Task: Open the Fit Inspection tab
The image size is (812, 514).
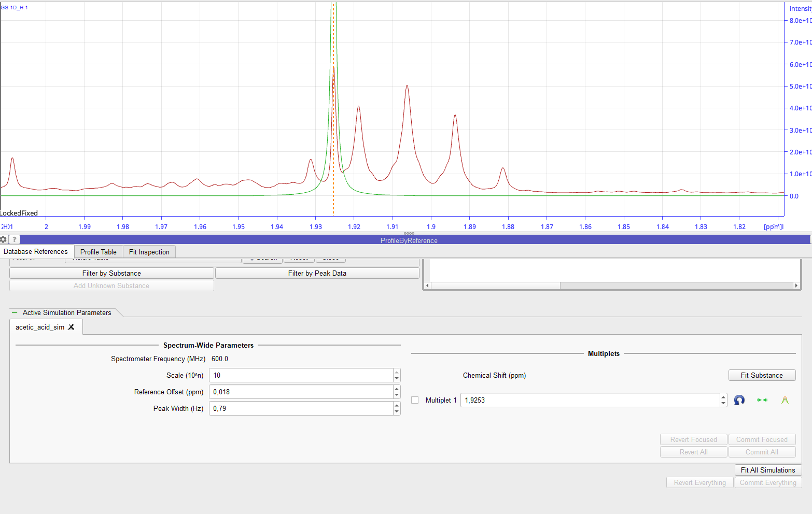Action: (x=149, y=252)
